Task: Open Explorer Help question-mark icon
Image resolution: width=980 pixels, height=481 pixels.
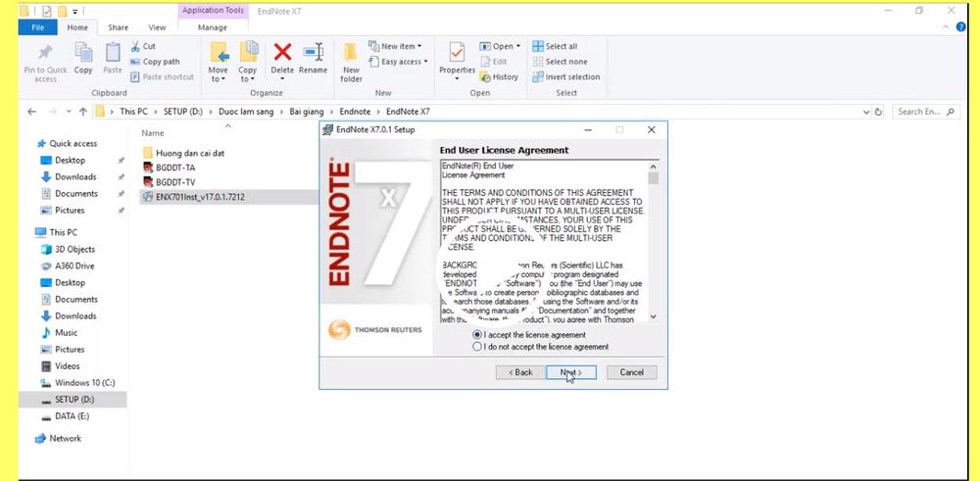Action: click(x=961, y=26)
